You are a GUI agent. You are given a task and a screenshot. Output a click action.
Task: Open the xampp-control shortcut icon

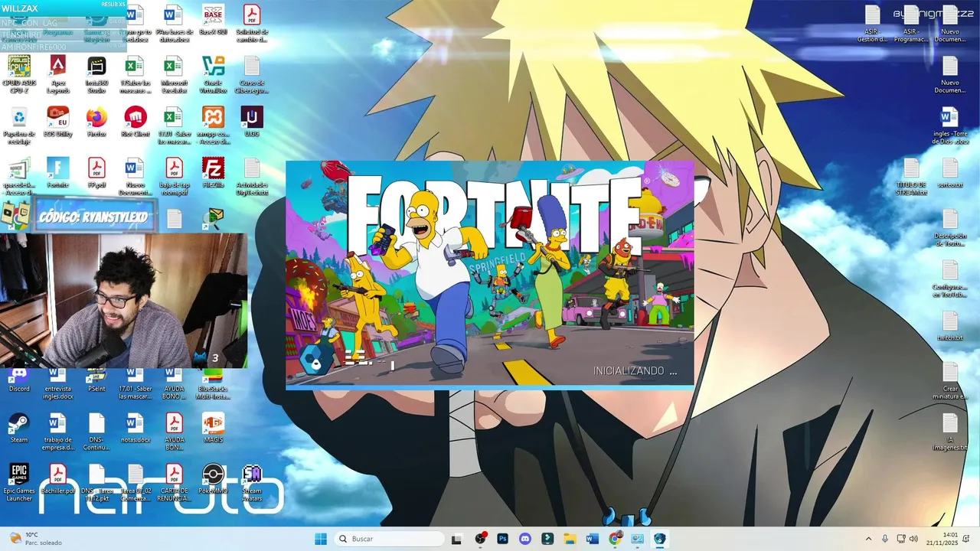coord(213,126)
